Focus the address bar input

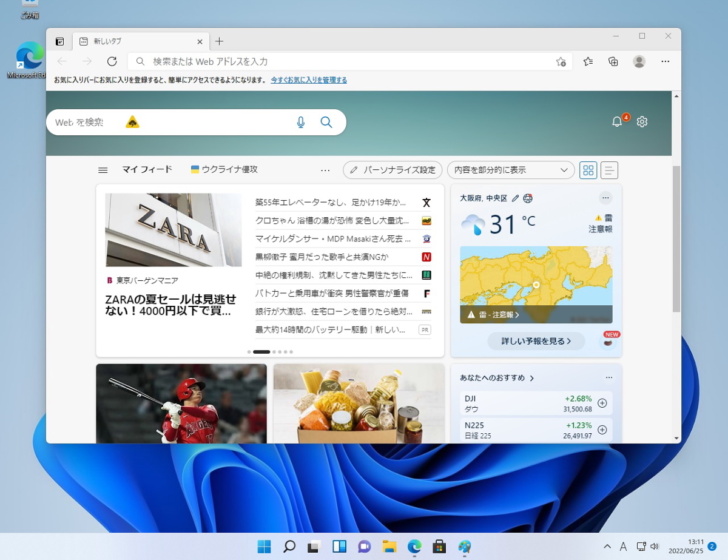[x=350, y=61]
